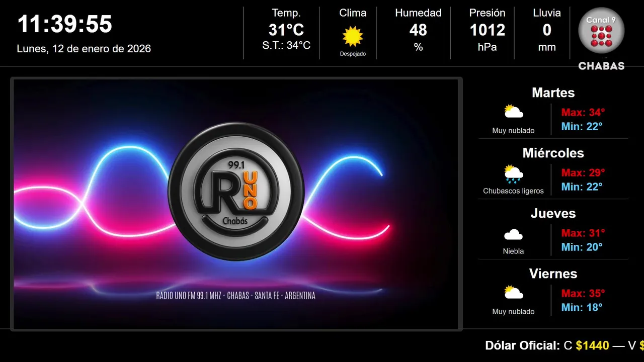Screen dimensions: 644x362
Task: Click the CHABAS text under the logo
Action: click(601, 66)
